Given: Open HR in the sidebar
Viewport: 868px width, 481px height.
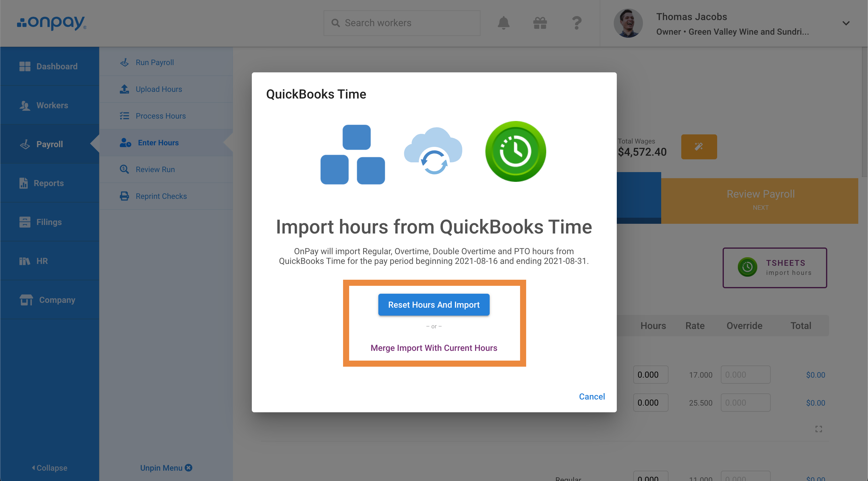Looking at the screenshot, I should pyautogui.click(x=50, y=261).
